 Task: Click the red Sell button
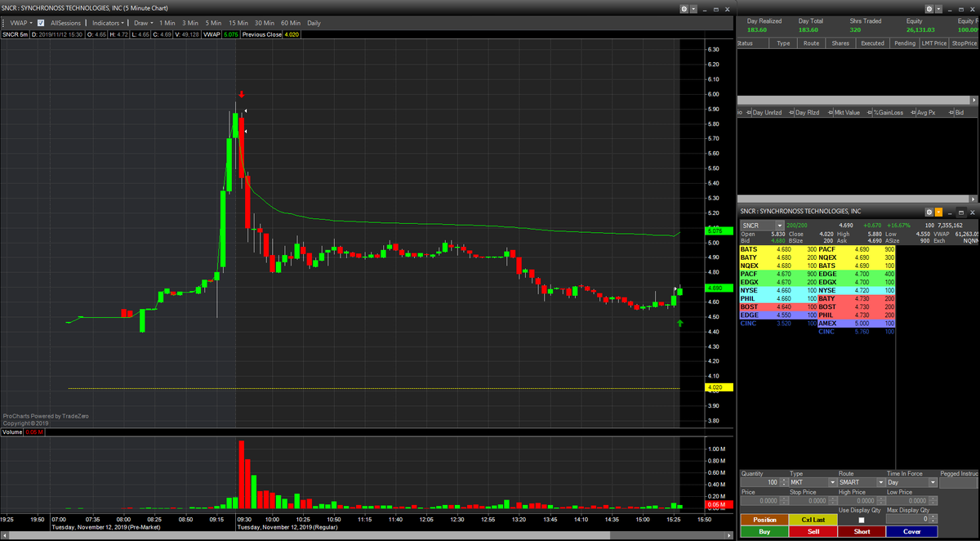[x=813, y=531]
